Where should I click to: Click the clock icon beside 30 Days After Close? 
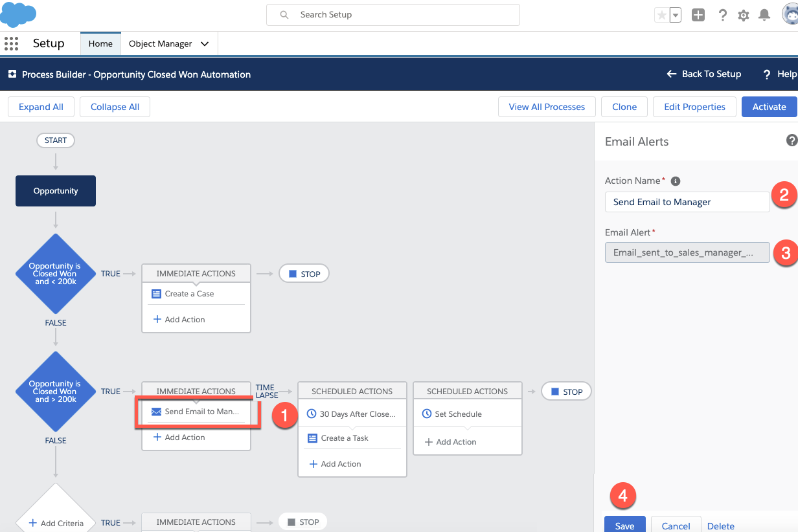[x=312, y=414]
